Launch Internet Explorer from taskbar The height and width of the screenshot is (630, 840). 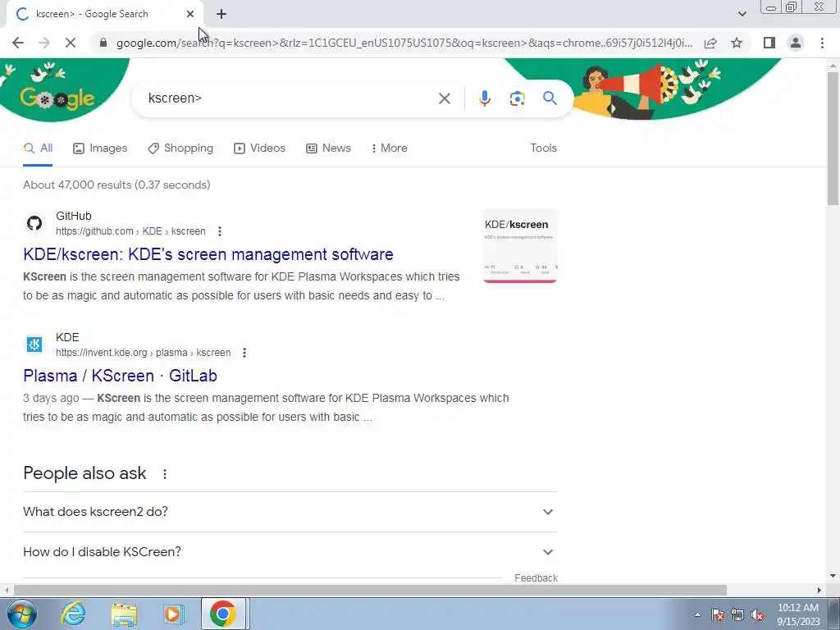[72, 614]
